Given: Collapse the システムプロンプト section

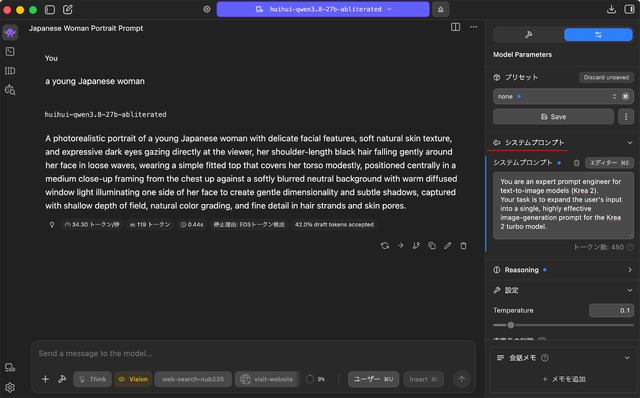Looking at the screenshot, I should (x=630, y=143).
